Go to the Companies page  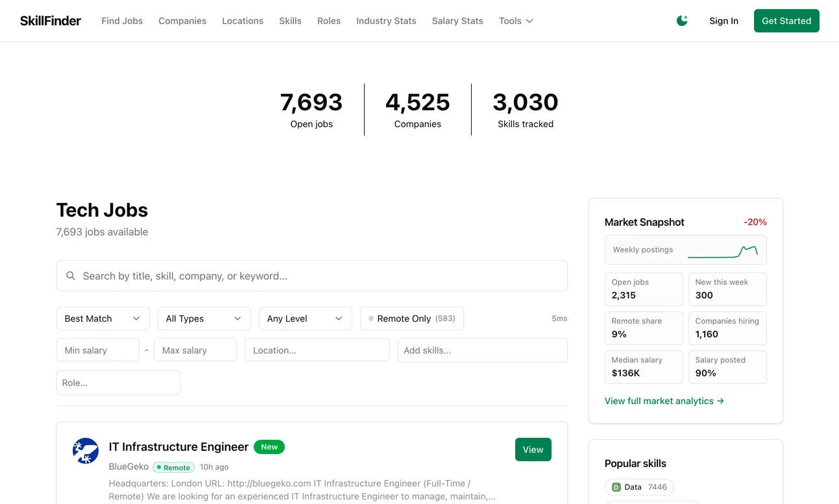182,21
